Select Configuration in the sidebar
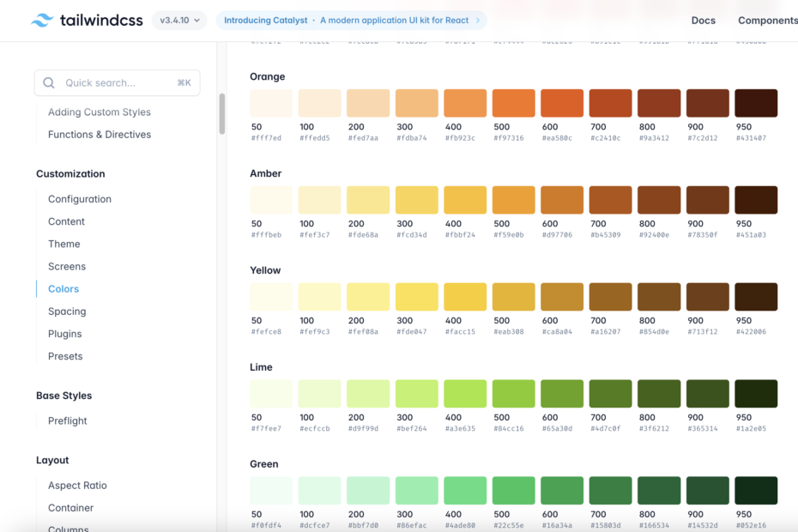Image resolution: width=798 pixels, height=532 pixels. [x=80, y=199]
